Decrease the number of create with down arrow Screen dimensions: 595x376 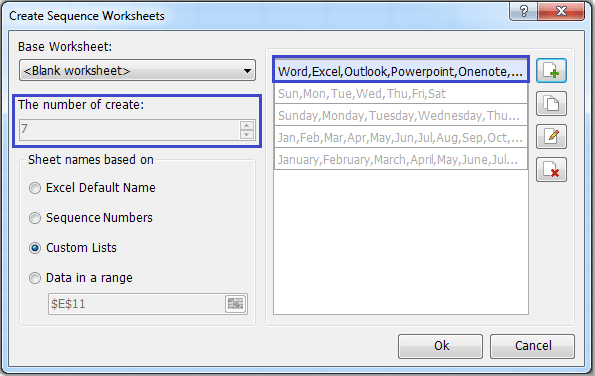click(247, 134)
